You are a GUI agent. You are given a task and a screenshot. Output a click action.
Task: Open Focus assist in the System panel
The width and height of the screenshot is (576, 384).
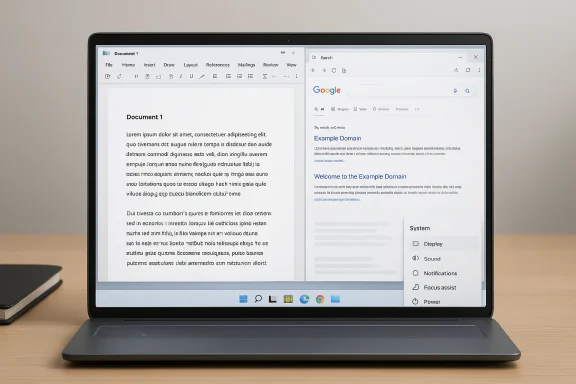click(x=443, y=287)
